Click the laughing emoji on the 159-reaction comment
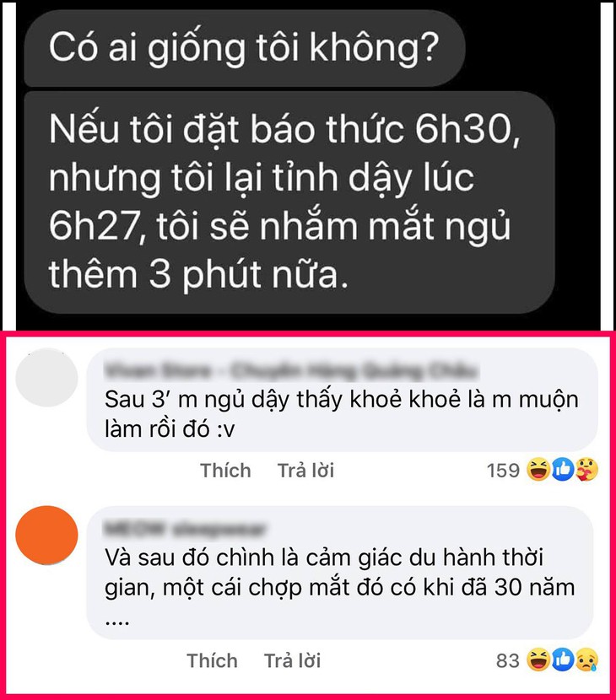Viewport: 616px width, 700px height. (x=538, y=470)
